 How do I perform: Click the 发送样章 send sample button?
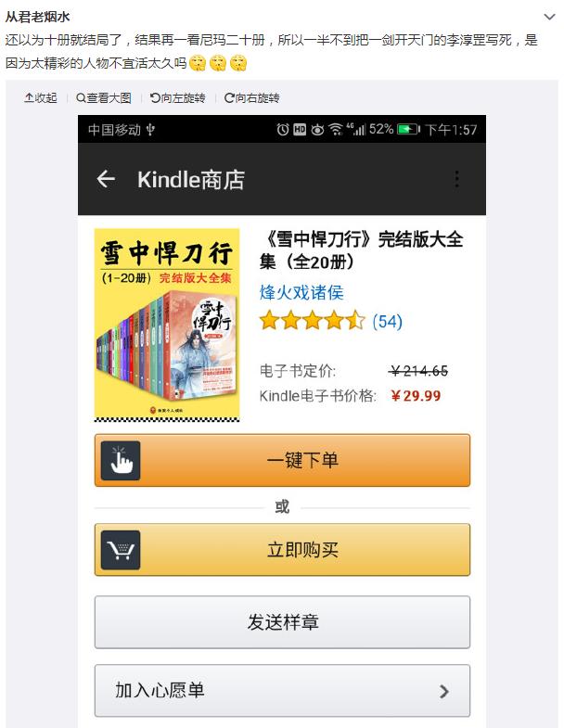[x=283, y=622]
